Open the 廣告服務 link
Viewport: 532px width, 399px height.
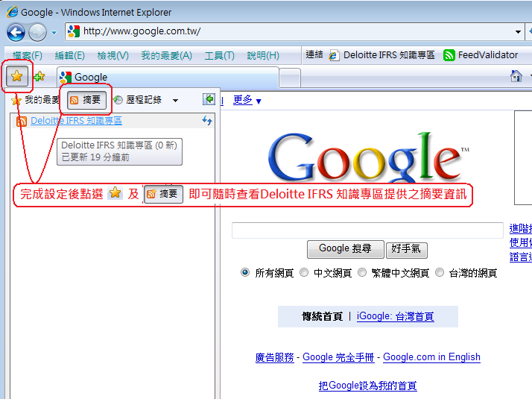[275, 357]
